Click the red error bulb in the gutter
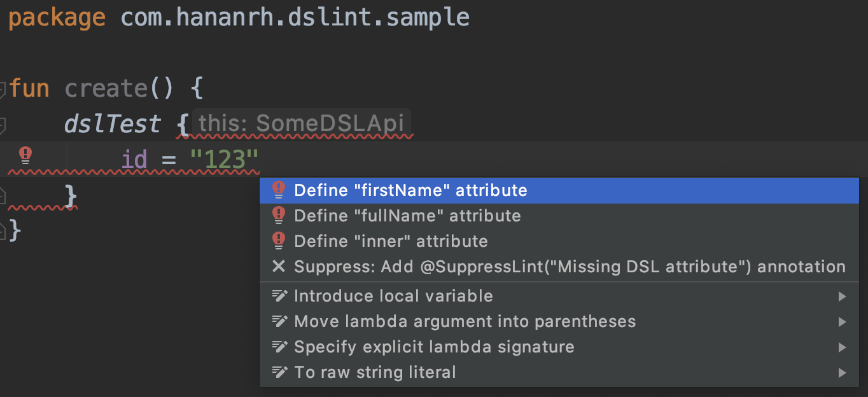868x397 pixels. click(x=25, y=155)
